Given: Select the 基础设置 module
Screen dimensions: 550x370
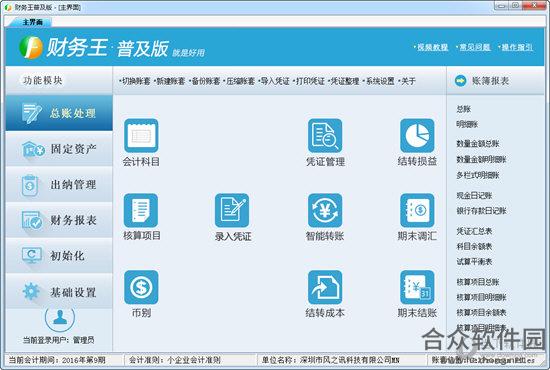Looking at the screenshot, I should (59, 292).
